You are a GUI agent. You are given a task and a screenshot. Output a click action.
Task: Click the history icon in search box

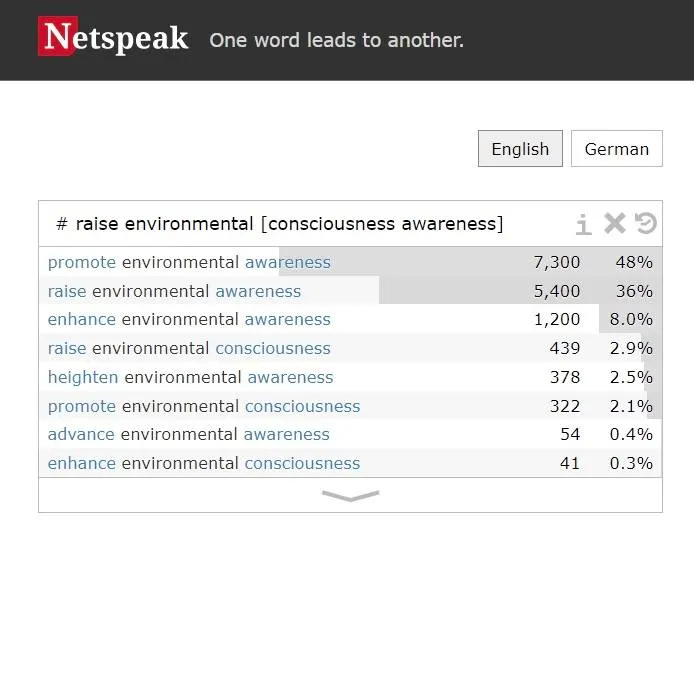(x=646, y=223)
